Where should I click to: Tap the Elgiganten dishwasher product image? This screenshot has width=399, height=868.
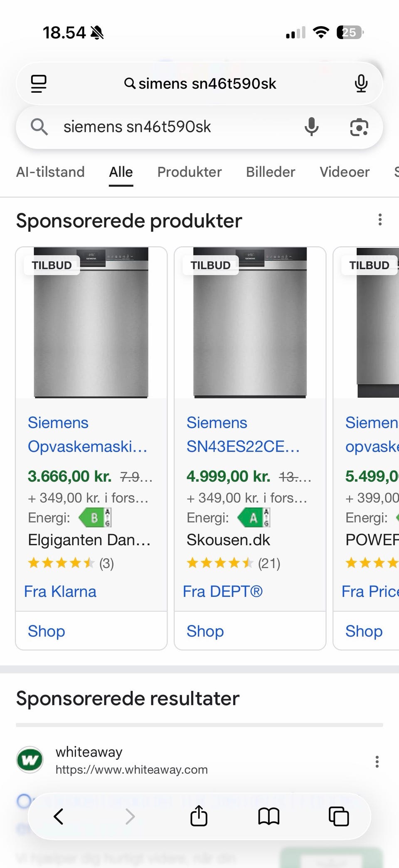tap(91, 323)
